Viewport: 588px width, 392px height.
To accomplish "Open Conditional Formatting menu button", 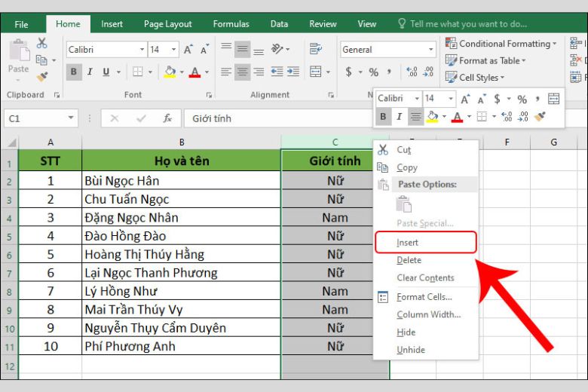I will 501,44.
